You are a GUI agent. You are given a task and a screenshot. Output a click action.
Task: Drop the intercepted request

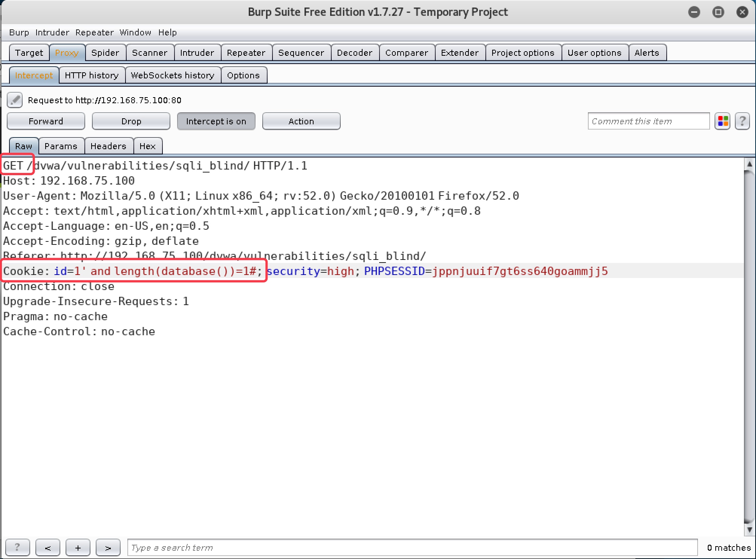131,121
